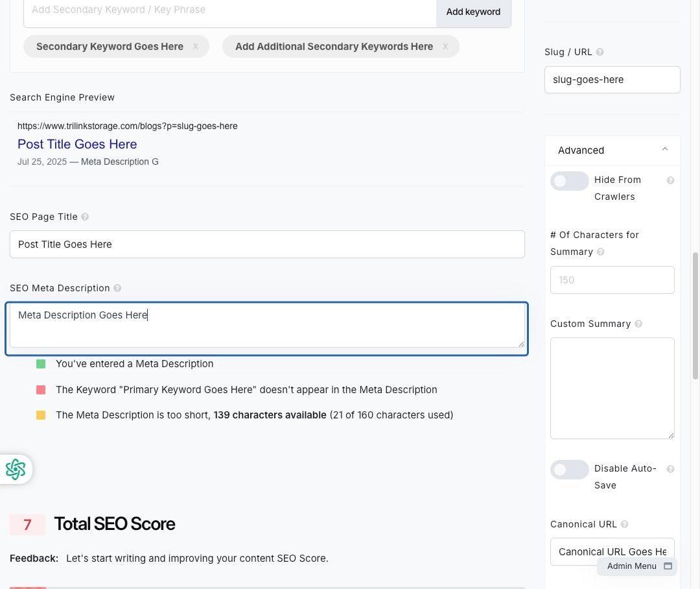
Task: Click the Custom Summary text area
Action: [x=612, y=389]
